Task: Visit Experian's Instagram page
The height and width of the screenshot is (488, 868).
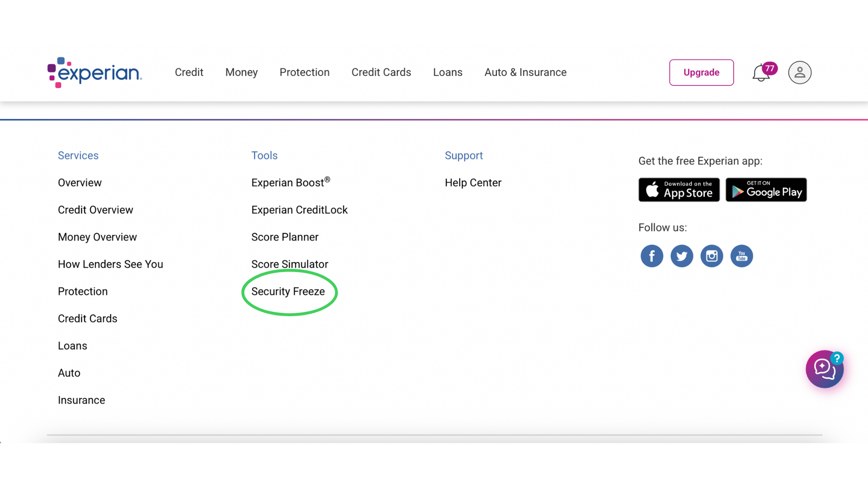Action: [711, 256]
